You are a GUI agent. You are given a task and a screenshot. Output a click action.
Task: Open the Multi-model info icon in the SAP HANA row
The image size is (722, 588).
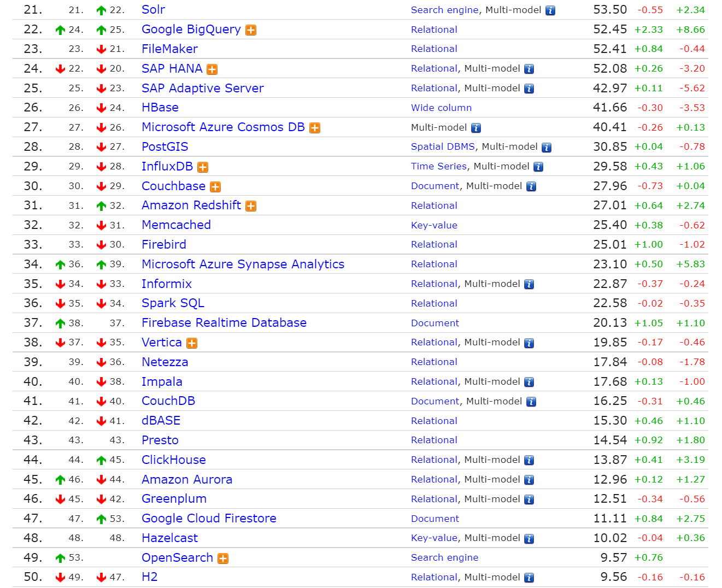click(x=529, y=69)
